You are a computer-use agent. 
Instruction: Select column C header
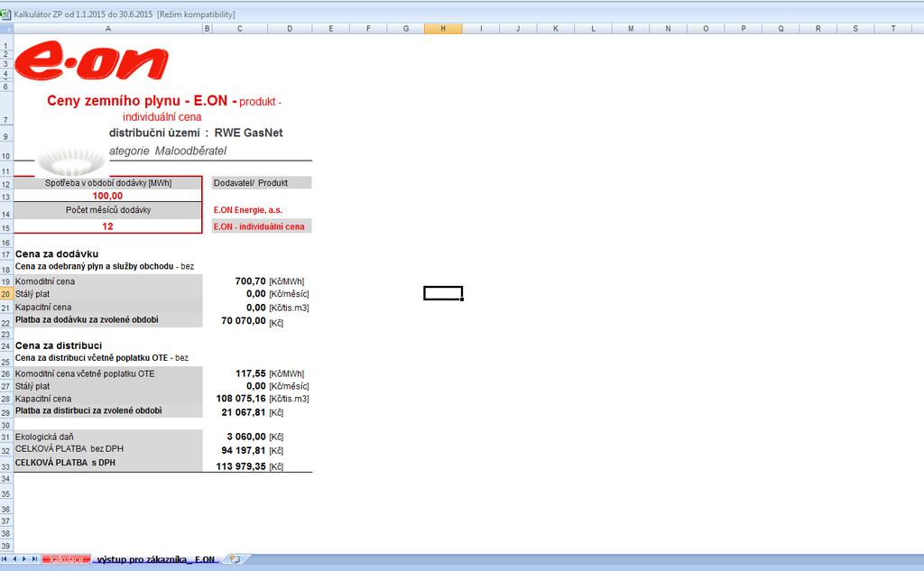tap(239, 28)
